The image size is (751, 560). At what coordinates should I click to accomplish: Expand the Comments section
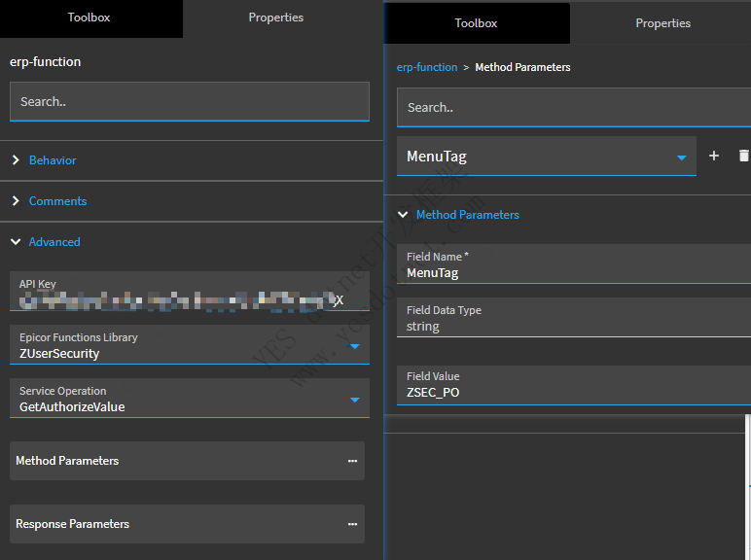click(57, 201)
